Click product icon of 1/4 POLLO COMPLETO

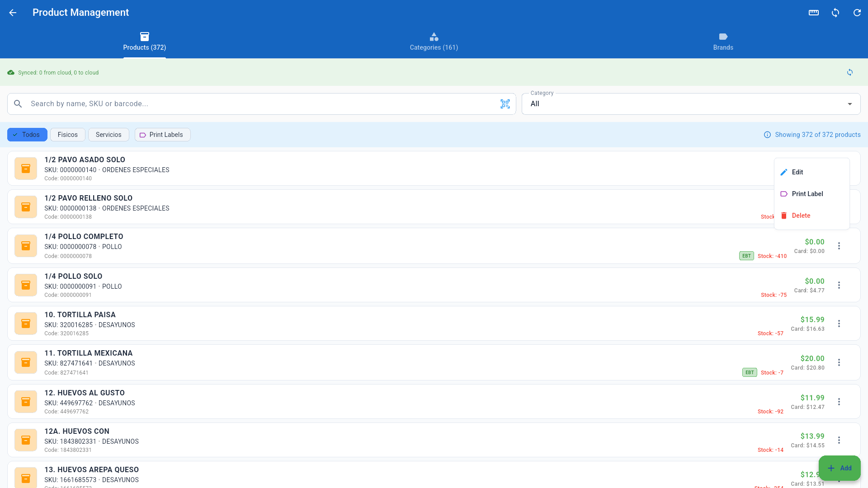click(26, 246)
